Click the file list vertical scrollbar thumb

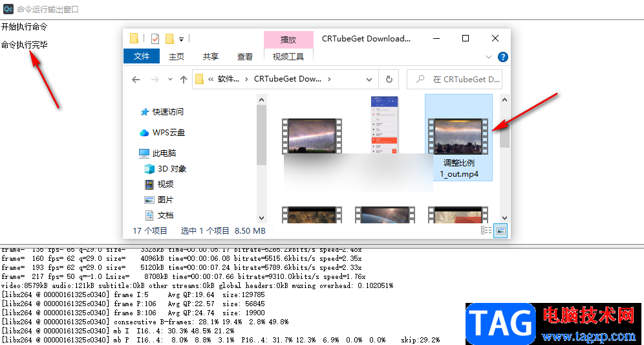pyautogui.click(x=505, y=126)
